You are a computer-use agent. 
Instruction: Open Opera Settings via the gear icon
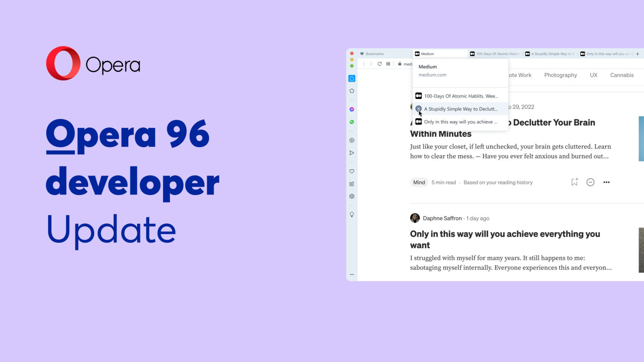point(352,196)
